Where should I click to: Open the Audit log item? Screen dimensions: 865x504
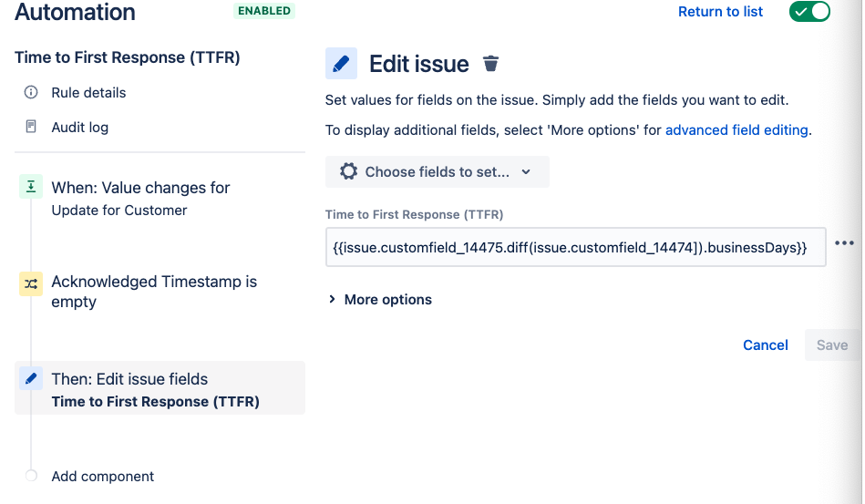[x=79, y=128]
